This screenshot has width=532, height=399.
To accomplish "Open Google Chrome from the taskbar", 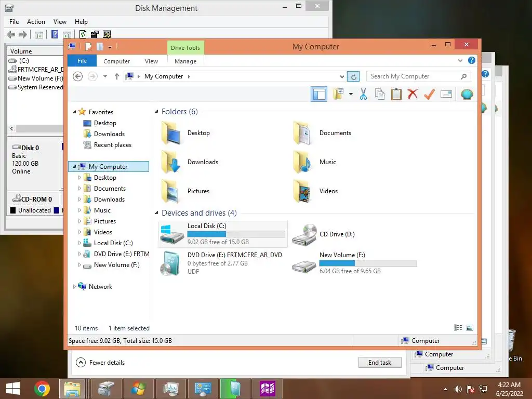I will (42, 389).
